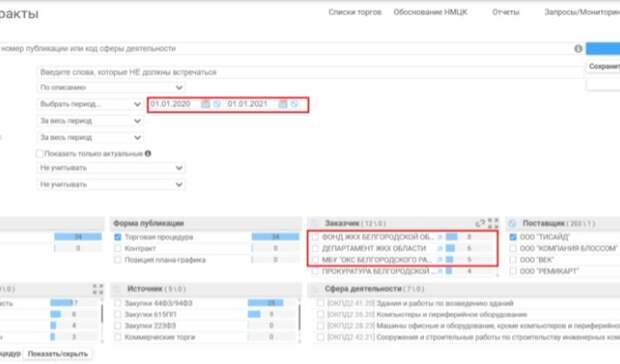Image resolution: width=620 pixels, height=364 pixels.
Task: Click the round icon left of Поставщик header
Action: [x=512, y=223]
